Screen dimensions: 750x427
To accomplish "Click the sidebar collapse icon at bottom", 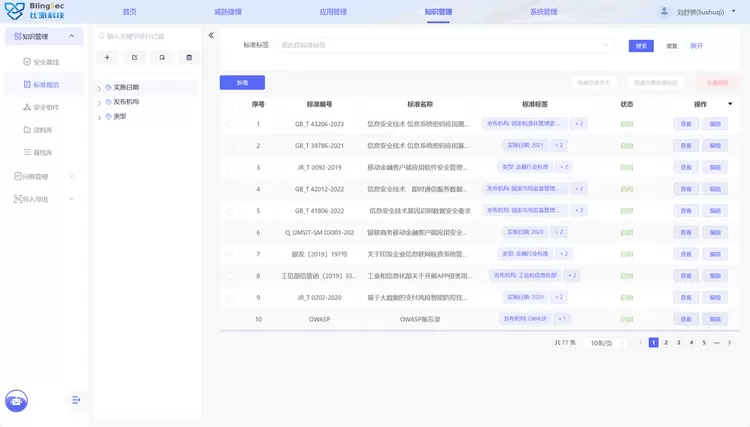I will pos(75,400).
